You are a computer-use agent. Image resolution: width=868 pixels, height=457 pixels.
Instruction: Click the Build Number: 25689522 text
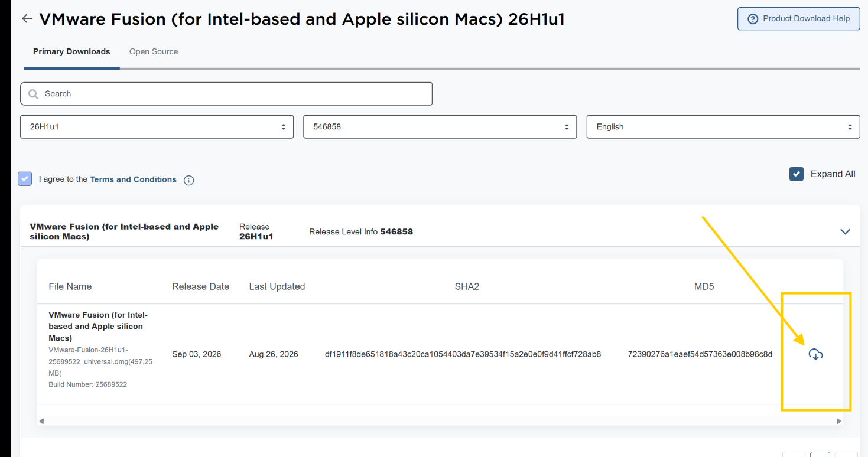coord(88,384)
